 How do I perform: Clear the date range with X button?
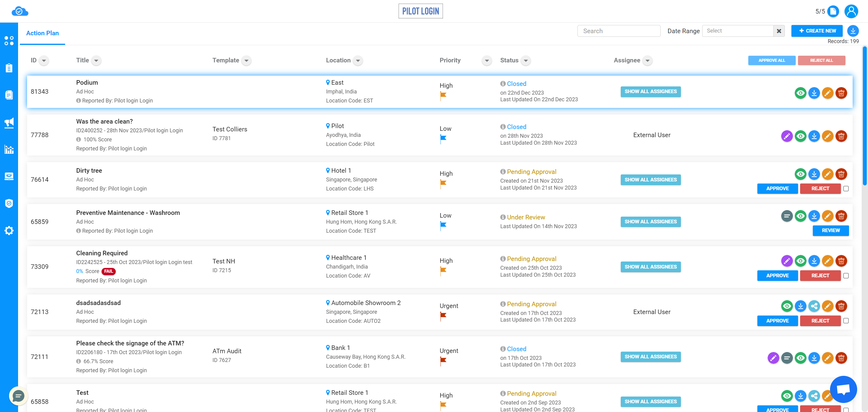click(x=779, y=31)
